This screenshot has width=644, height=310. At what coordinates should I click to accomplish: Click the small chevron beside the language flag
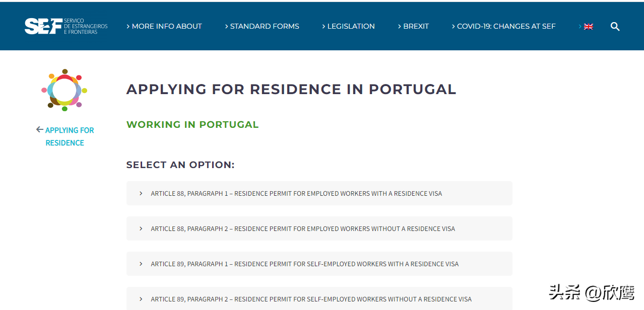pyautogui.click(x=581, y=26)
